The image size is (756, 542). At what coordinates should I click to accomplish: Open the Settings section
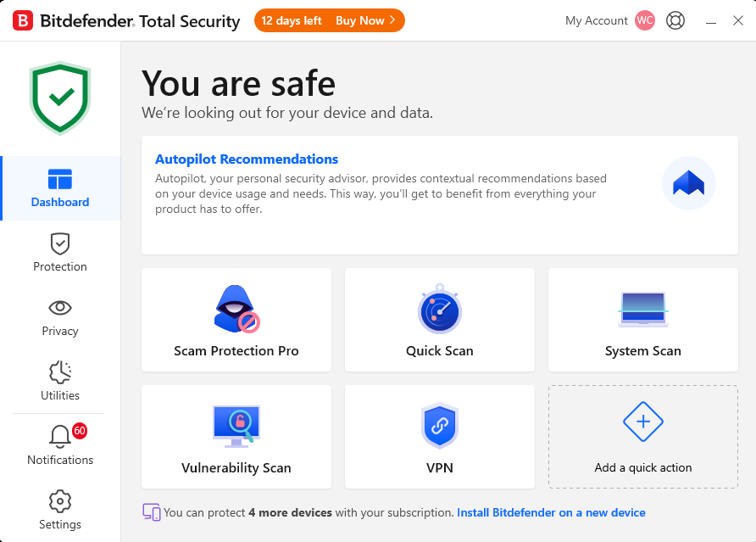point(60,510)
